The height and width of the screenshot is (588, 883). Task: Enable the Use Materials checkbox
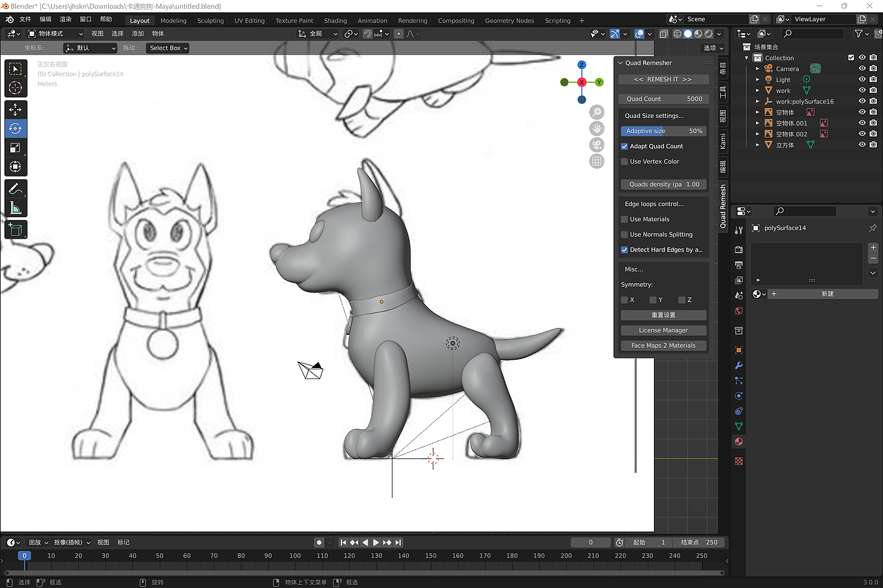624,219
